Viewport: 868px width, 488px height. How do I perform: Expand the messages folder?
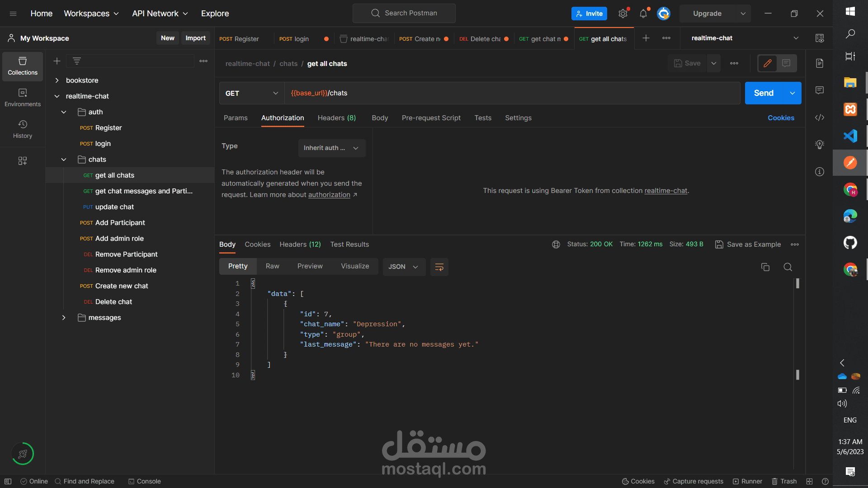click(x=64, y=318)
